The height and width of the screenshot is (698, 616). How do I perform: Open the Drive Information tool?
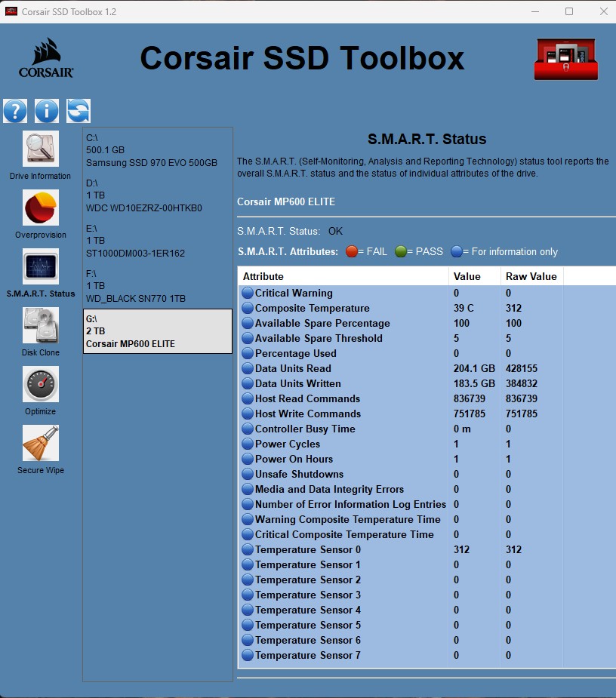41,149
